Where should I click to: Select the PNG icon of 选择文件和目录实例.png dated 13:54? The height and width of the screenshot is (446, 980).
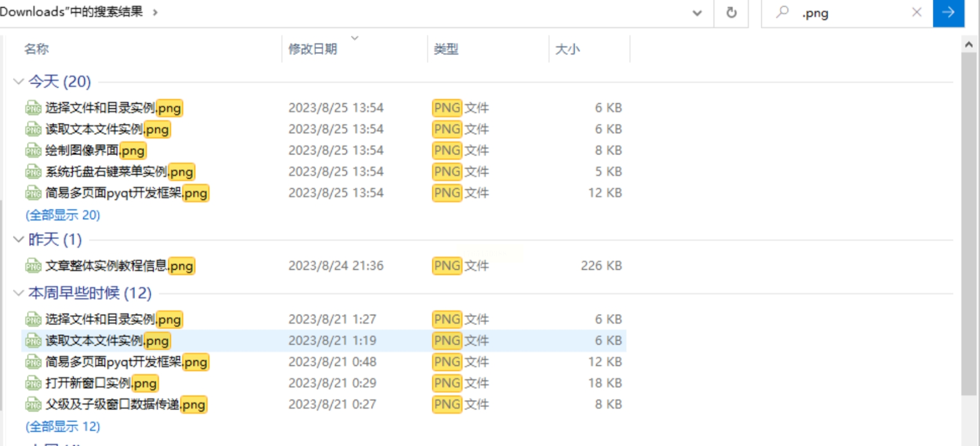tap(33, 108)
